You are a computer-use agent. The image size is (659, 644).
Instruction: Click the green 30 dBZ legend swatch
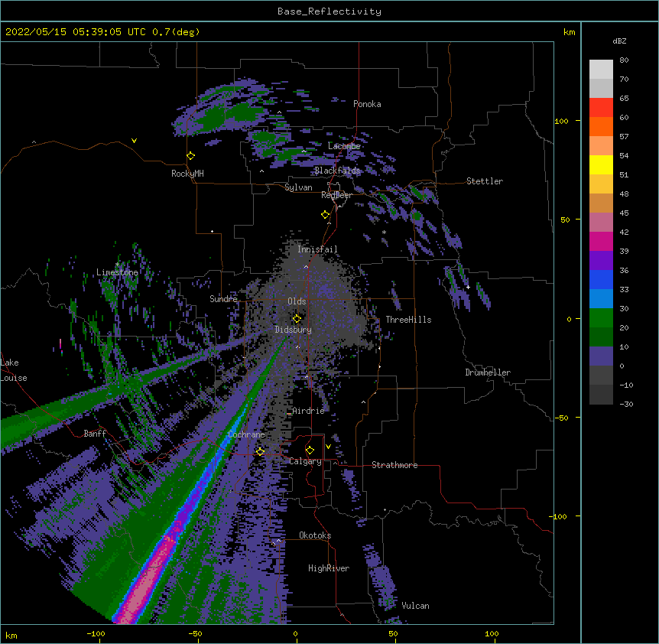[x=601, y=318]
